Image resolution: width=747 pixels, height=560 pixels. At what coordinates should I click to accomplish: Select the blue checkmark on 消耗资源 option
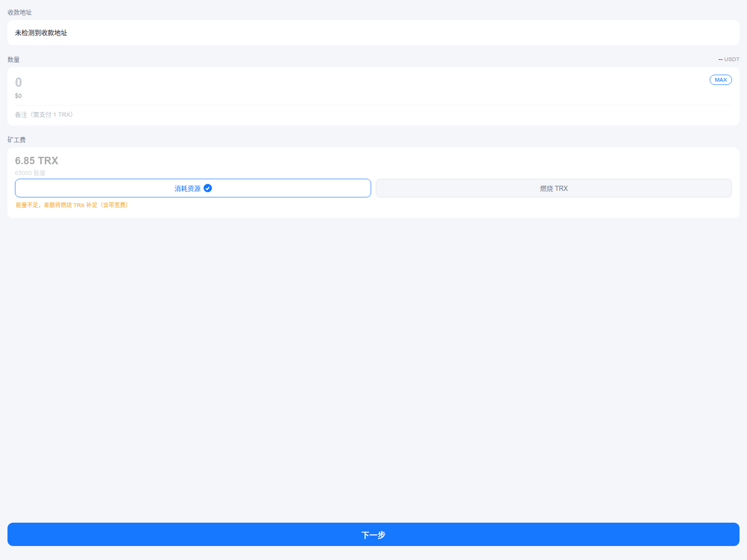coord(208,188)
